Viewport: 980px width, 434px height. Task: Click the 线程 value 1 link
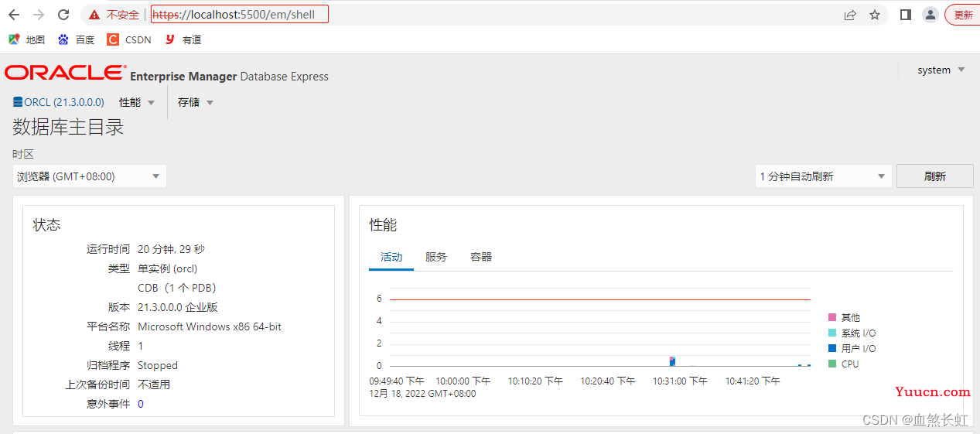[x=141, y=346]
